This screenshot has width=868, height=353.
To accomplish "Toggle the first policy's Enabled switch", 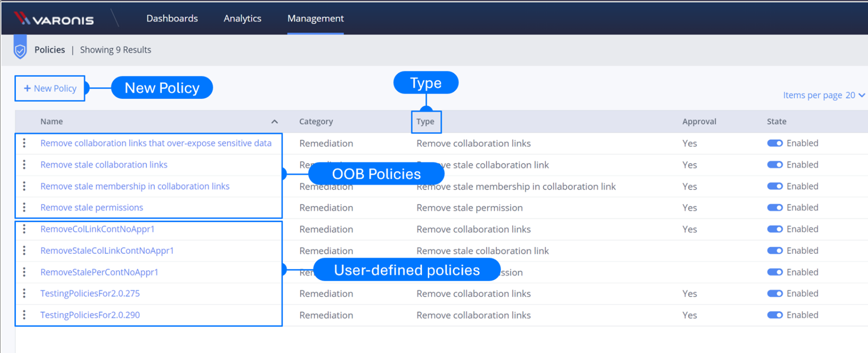I will pos(775,143).
